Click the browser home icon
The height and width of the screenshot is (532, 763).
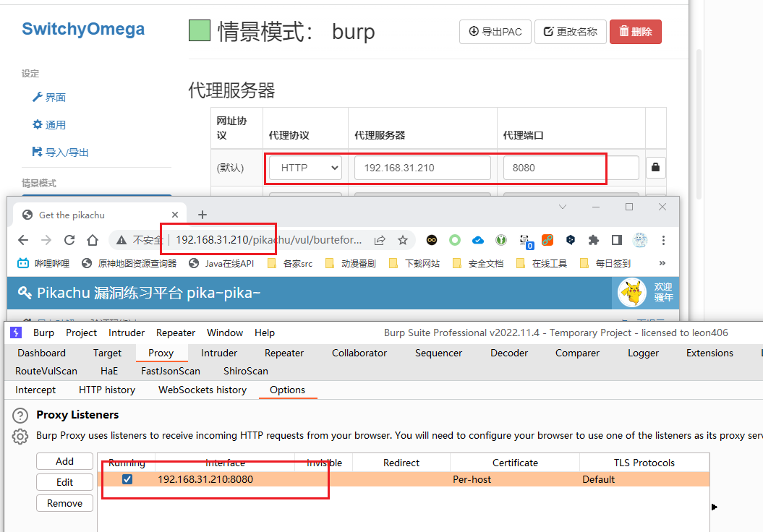93,240
